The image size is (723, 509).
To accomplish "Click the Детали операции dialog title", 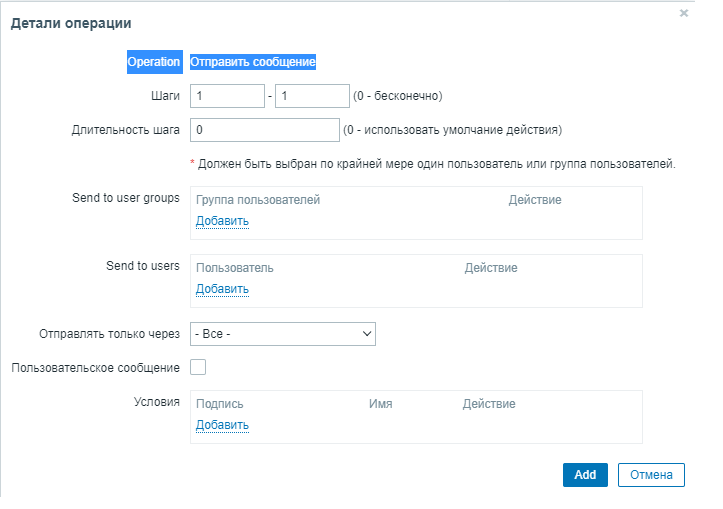I will pyautogui.click(x=71, y=22).
